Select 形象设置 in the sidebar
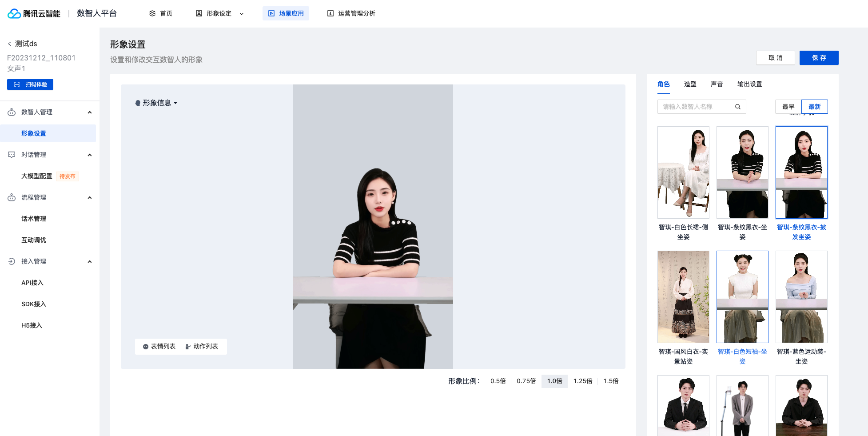This screenshot has width=868, height=436. [48, 133]
